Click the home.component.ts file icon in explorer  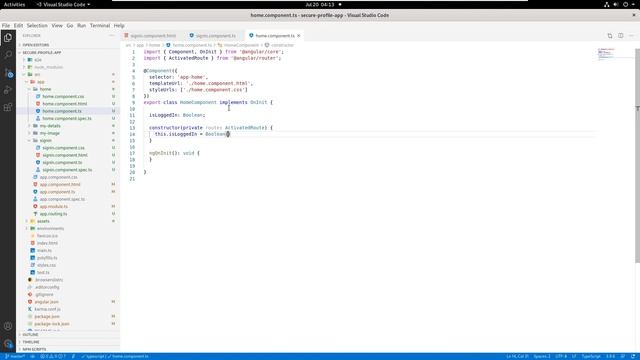point(38,111)
